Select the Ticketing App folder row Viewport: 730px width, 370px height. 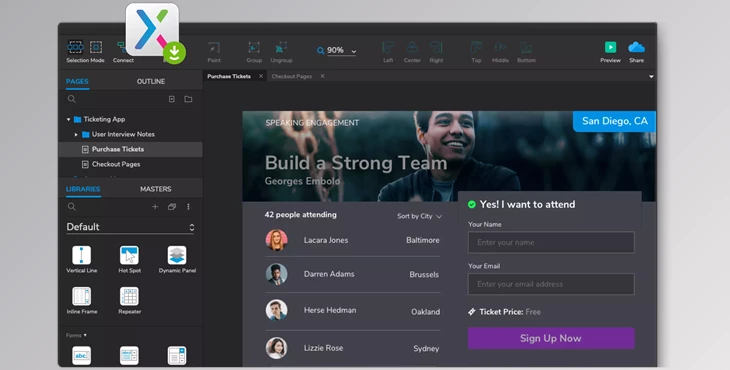pyautogui.click(x=130, y=120)
